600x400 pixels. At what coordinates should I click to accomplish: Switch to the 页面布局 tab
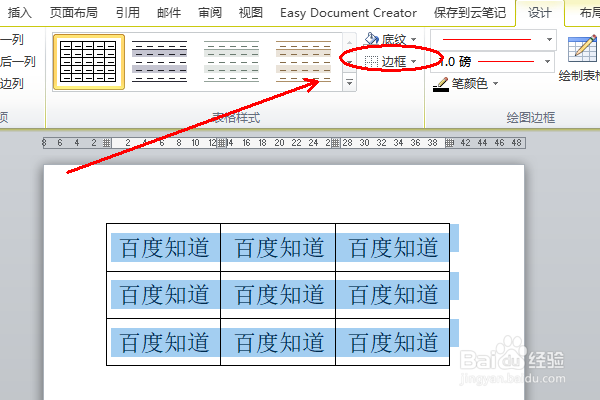pos(73,13)
